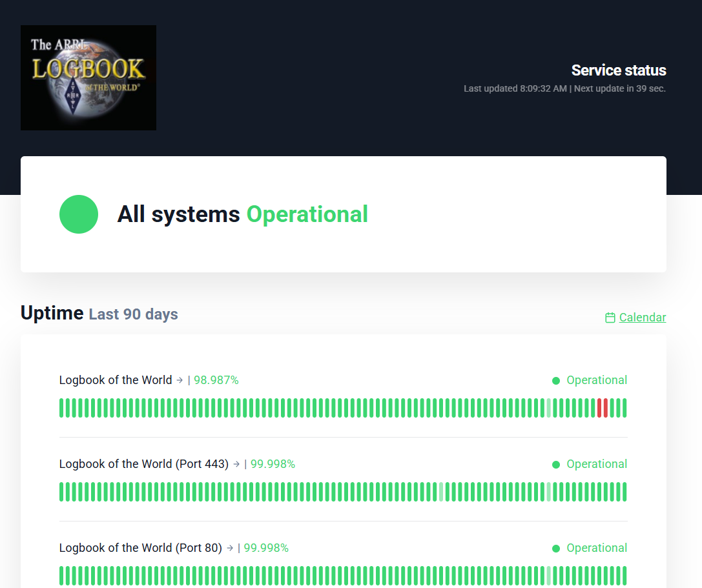Click green status dot beside Port 80 Operational
Viewport: 702px width, 588px height.
pos(556,549)
